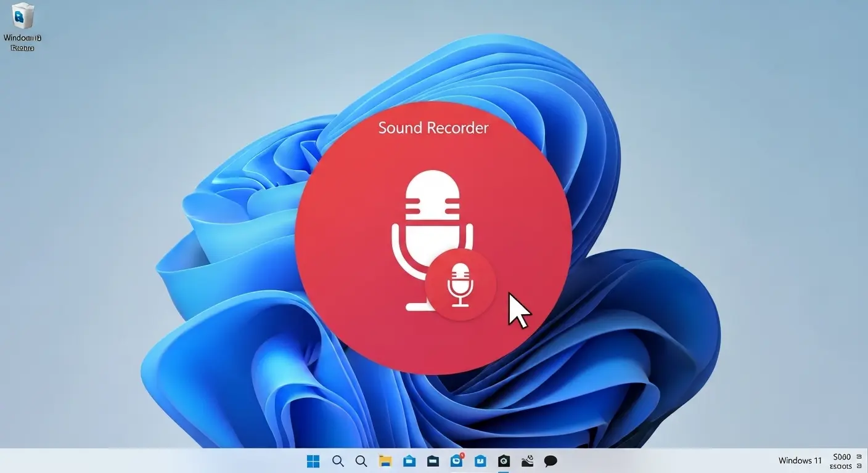Screen dimensions: 868x473
Task: Launch the black camera app in taskbar
Action: [x=504, y=461]
